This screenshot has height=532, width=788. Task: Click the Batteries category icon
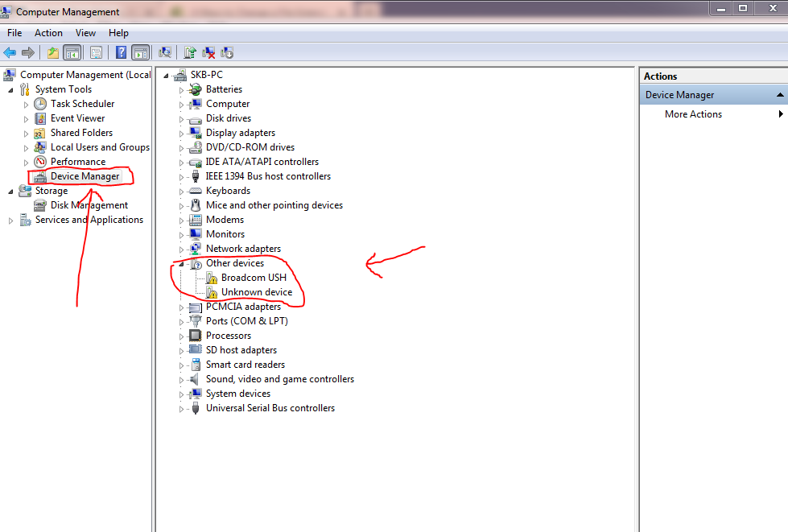[x=195, y=89]
